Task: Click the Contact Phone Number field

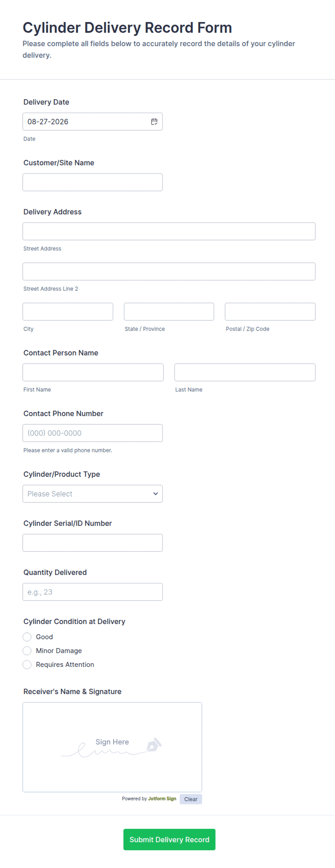Action: point(93,433)
